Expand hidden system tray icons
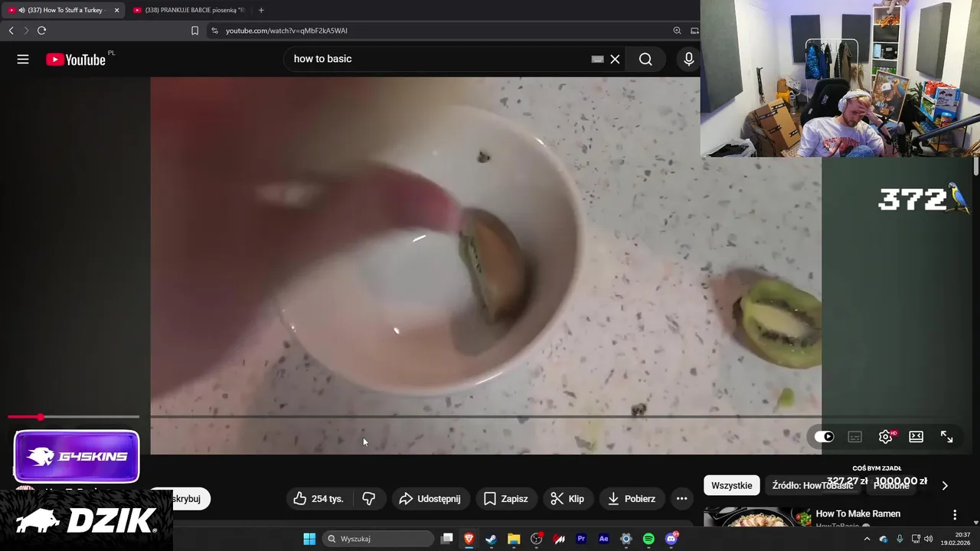 [x=867, y=539]
